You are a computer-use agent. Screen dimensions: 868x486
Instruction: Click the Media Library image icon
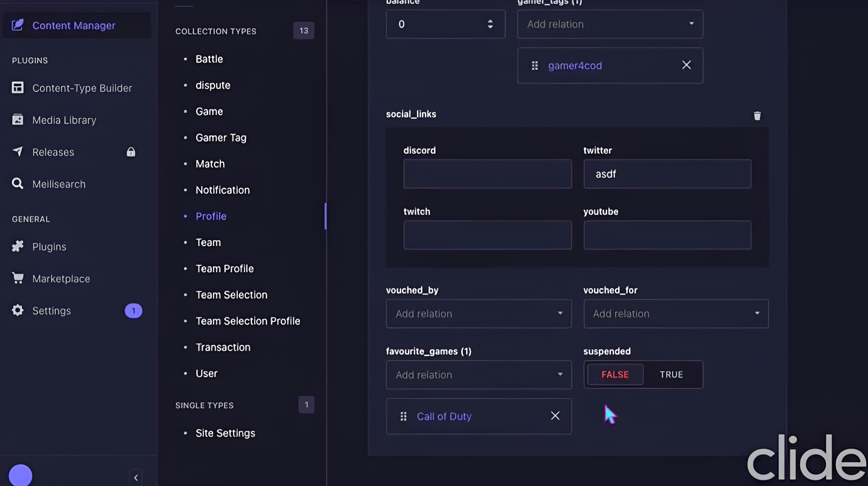(18, 119)
